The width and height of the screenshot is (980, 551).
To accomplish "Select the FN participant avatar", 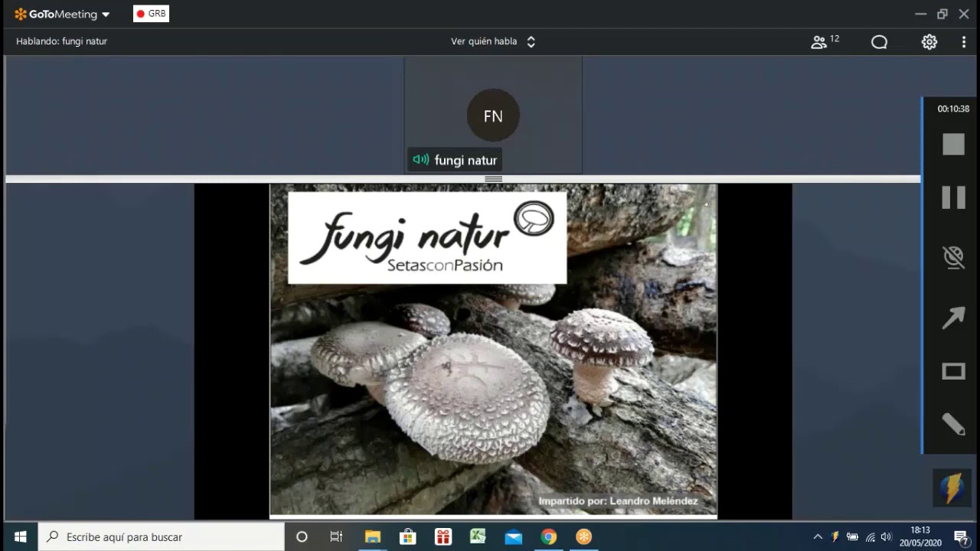I will (x=493, y=116).
